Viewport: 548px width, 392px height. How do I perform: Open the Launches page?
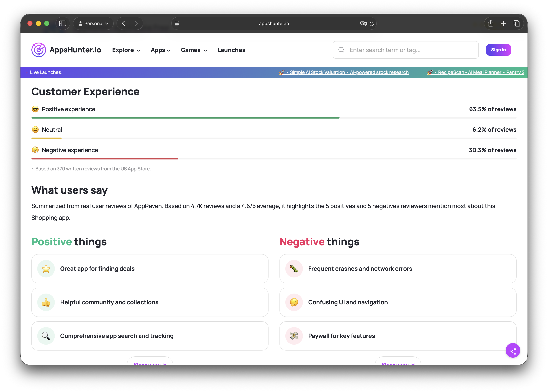click(x=231, y=50)
